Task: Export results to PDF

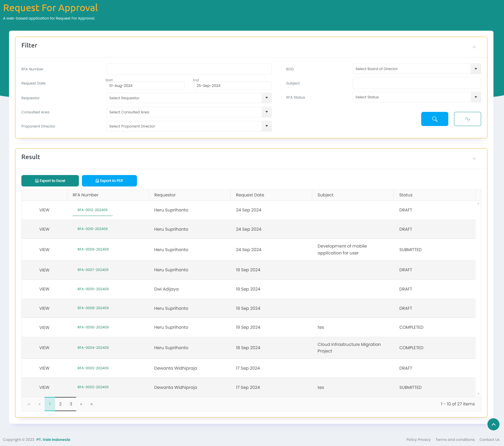Action: [109, 181]
